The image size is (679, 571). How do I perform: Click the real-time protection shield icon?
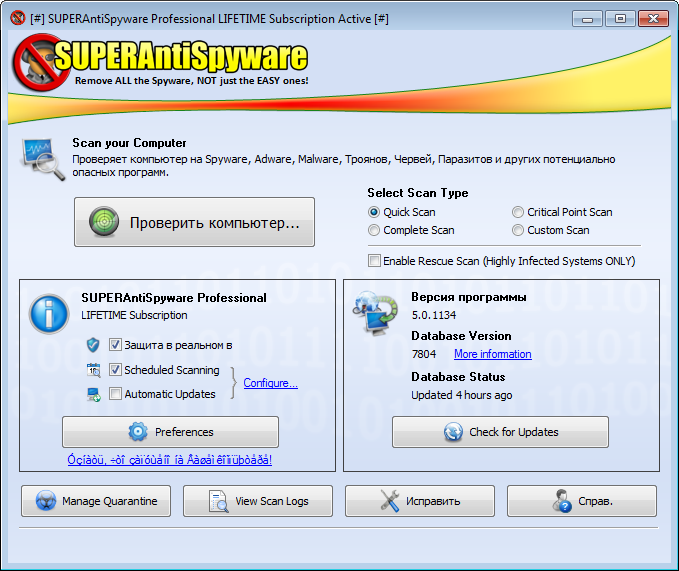pos(93,345)
